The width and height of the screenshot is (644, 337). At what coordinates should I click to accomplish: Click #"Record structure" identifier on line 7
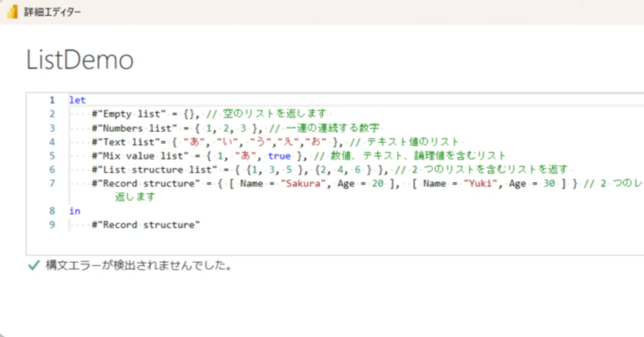pyautogui.click(x=146, y=184)
